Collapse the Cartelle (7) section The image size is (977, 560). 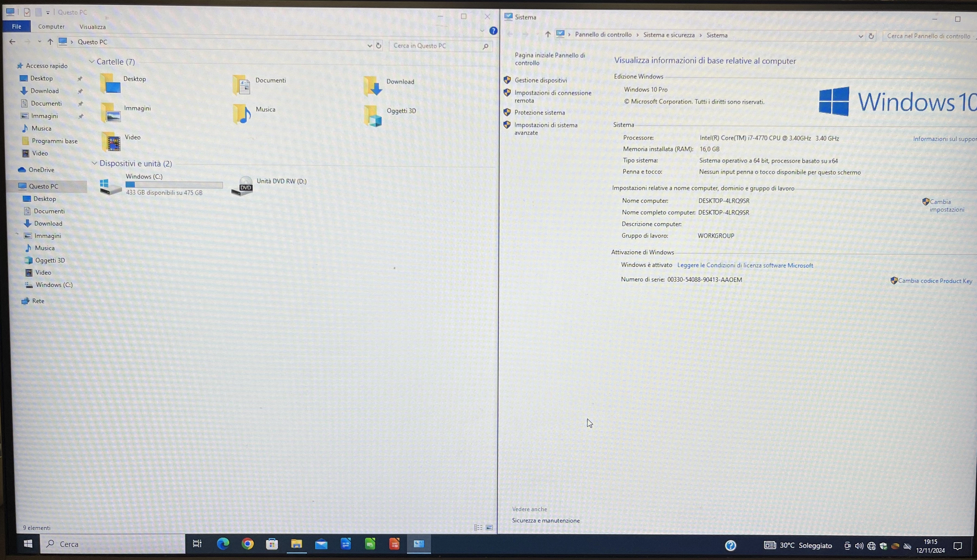point(92,61)
